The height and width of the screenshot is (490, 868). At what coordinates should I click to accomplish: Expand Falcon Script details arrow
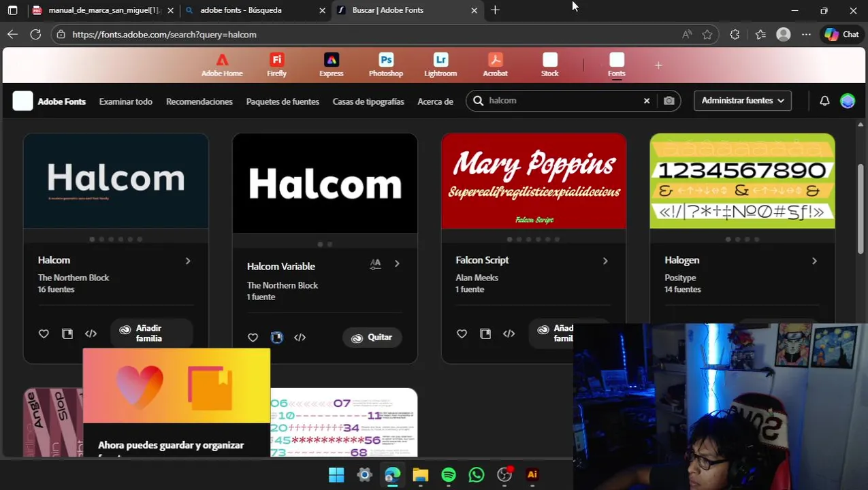(x=605, y=261)
